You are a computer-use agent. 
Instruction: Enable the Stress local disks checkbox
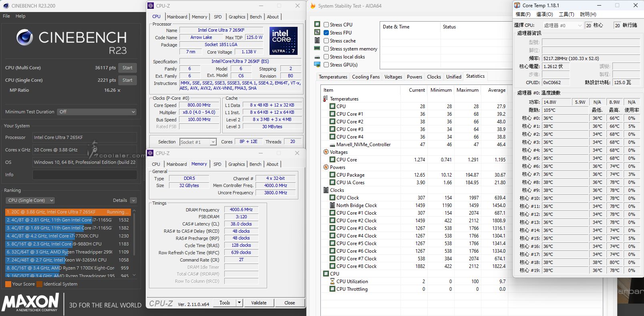(x=326, y=56)
